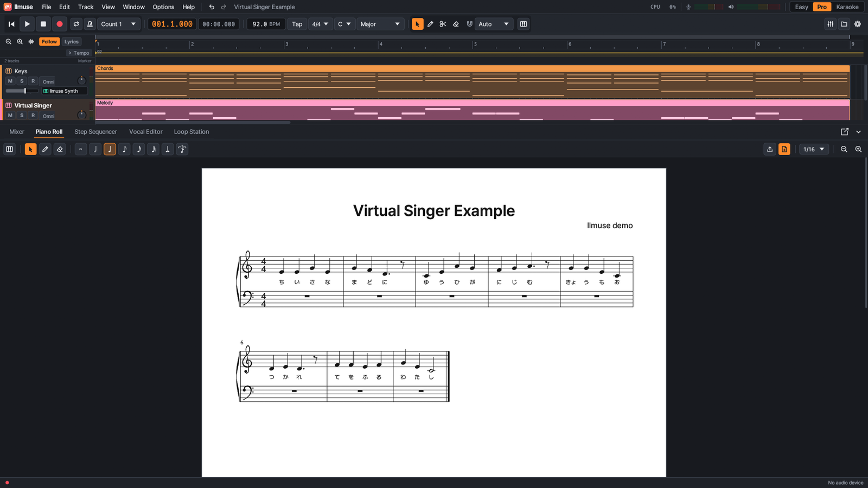This screenshot has width=868, height=488.
Task: Toggle loop playback in transport bar
Action: (76, 24)
